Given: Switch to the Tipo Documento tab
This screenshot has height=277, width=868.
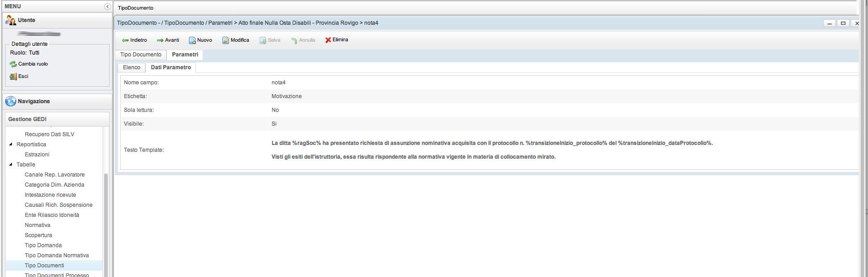Looking at the screenshot, I should pos(140,55).
